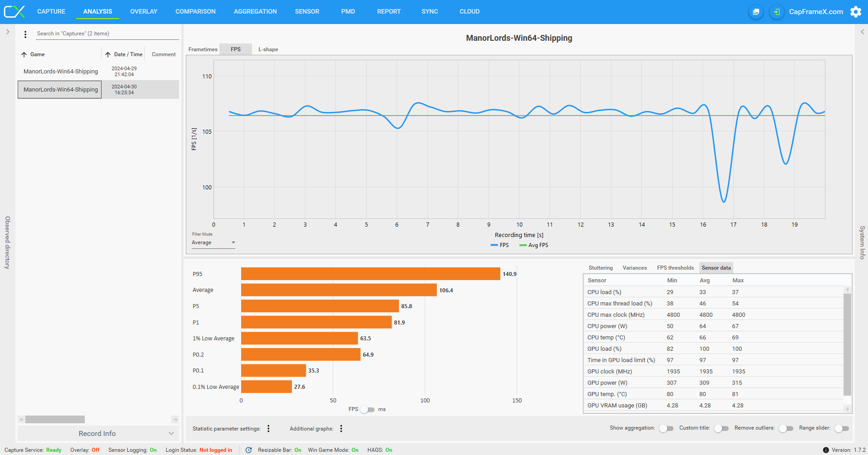Viewport: 868px width, 455px height.
Task: Open the OVERLAY tab
Action: pos(144,12)
